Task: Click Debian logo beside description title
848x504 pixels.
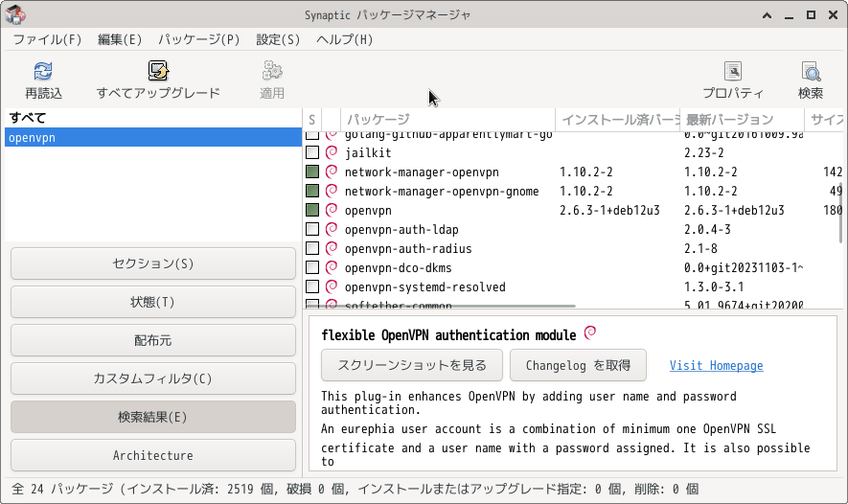Action: click(x=590, y=333)
